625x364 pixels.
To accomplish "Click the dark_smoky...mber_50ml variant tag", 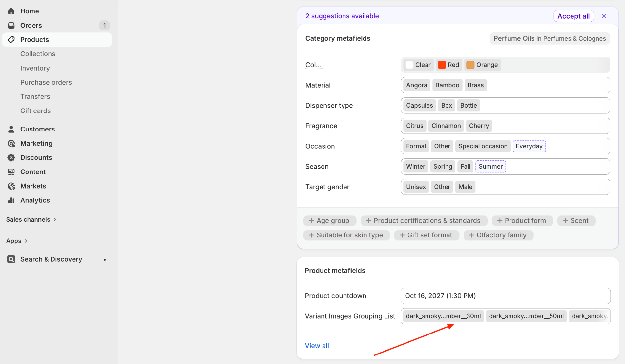I will click(x=526, y=316).
